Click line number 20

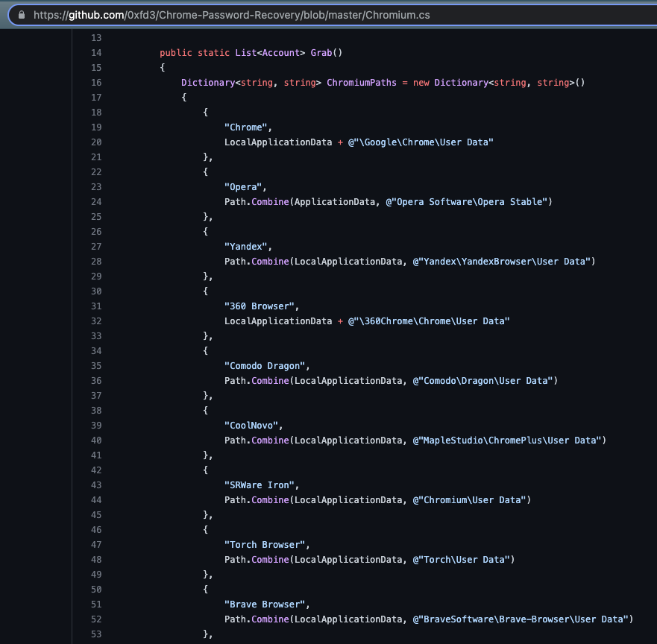[96, 142]
